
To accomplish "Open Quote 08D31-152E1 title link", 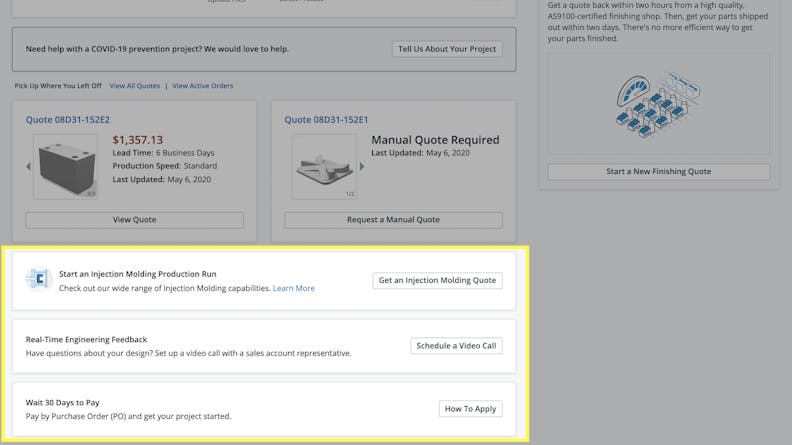I will tap(326, 120).
